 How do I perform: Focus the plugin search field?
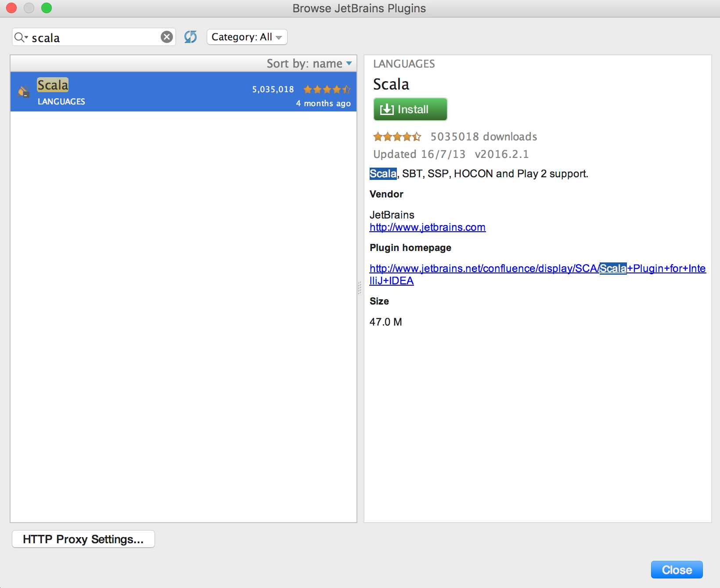pos(94,37)
